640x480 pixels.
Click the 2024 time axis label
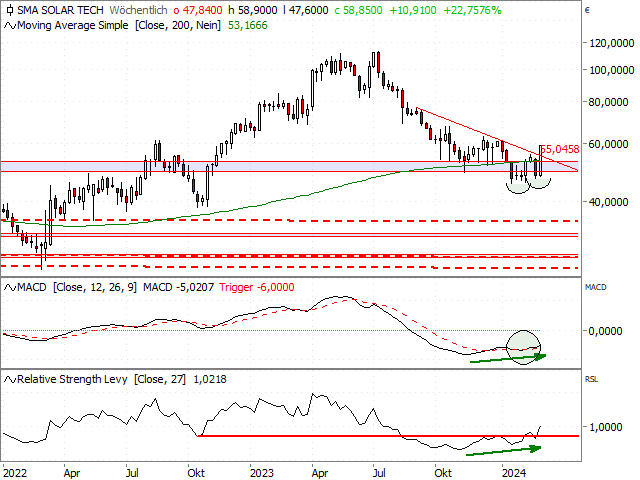coord(514,473)
